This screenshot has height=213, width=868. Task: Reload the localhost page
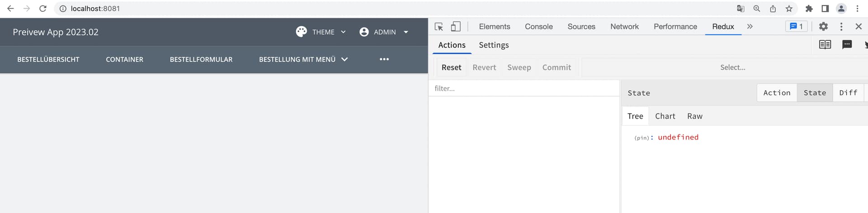(x=43, y=9)
